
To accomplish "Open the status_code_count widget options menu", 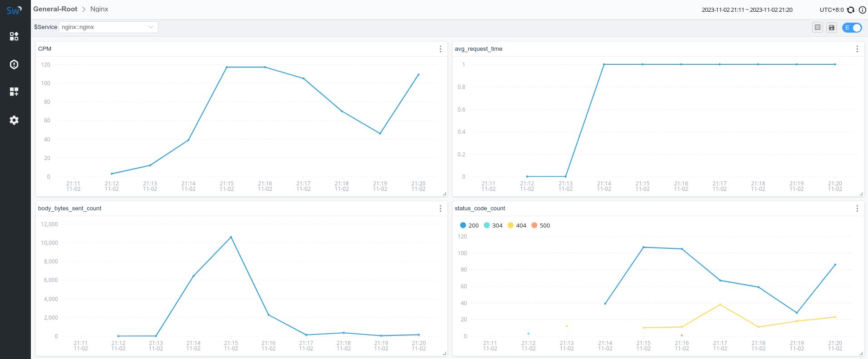I will click(857, 209).
